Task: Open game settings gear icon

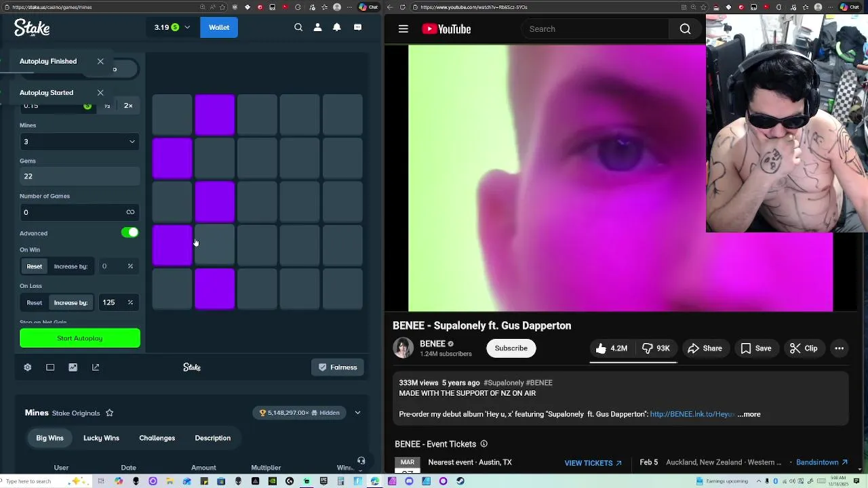Action: 27,367
